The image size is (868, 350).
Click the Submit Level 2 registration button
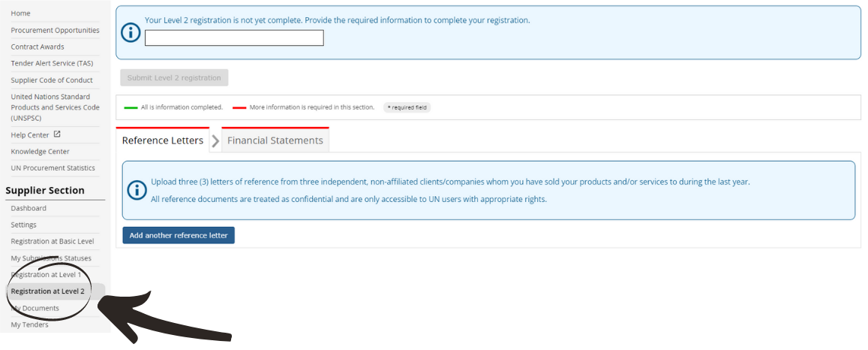pos(174,78)
